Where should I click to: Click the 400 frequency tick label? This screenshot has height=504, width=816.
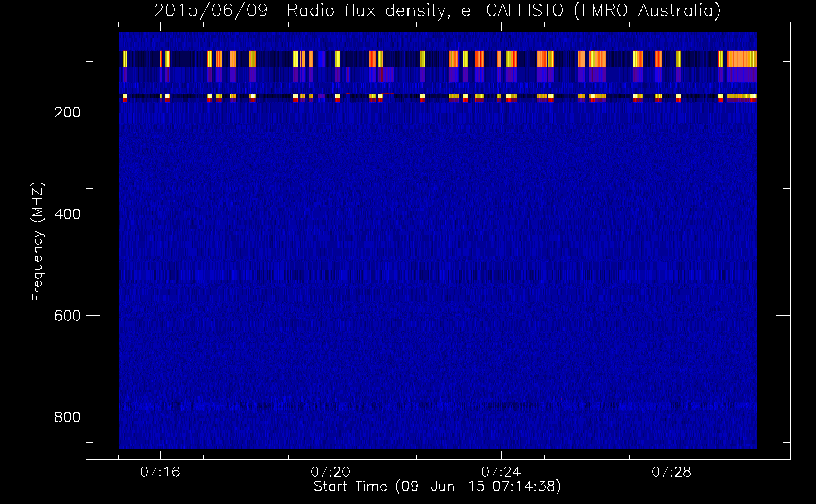click(x=68, y=214)
